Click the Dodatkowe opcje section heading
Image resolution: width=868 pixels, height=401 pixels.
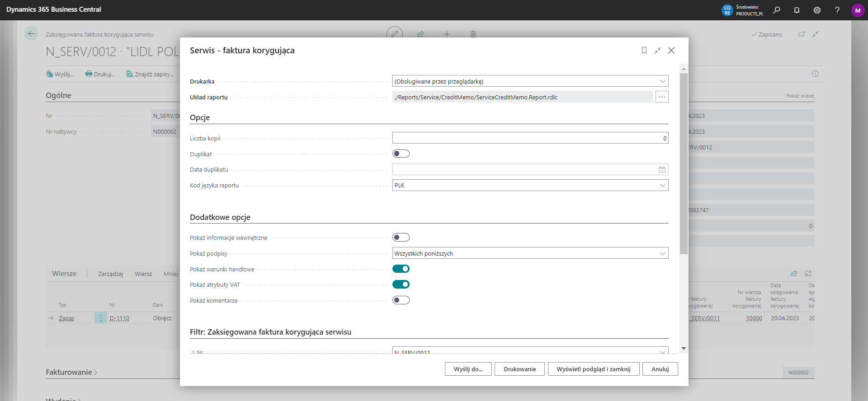pos(220,217)
